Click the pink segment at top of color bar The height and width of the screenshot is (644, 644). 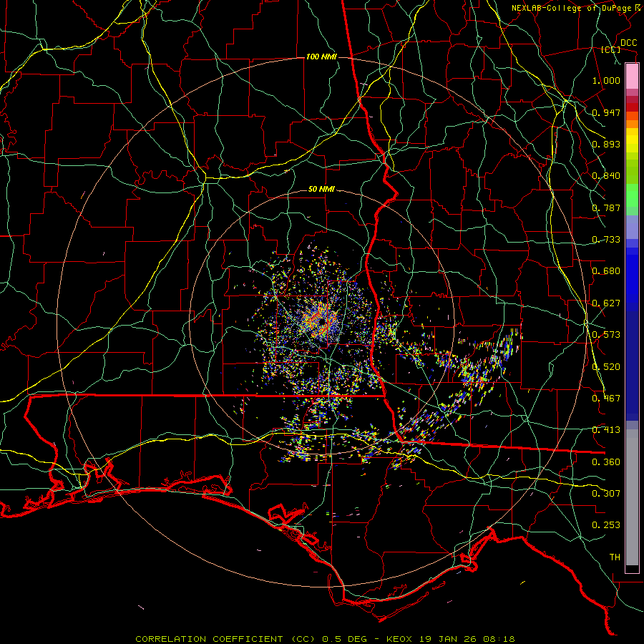pos(632,77)
